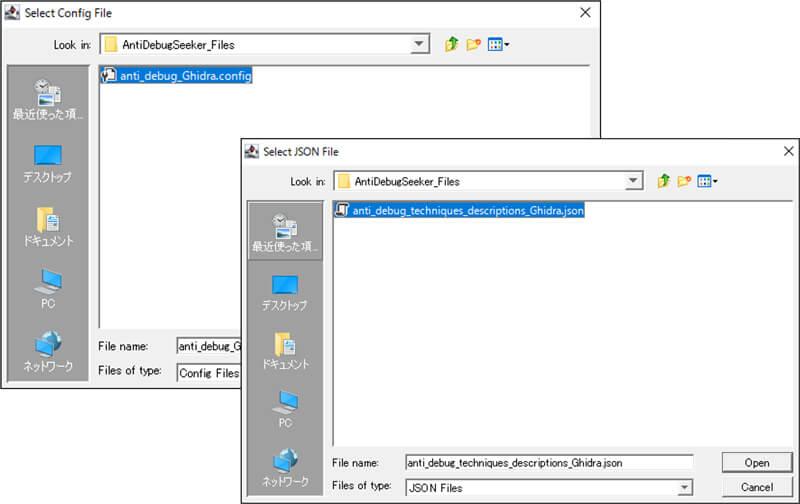Open デスクトップ in Select JSON File sidebar
800x504 pixels.
[285, 293]
